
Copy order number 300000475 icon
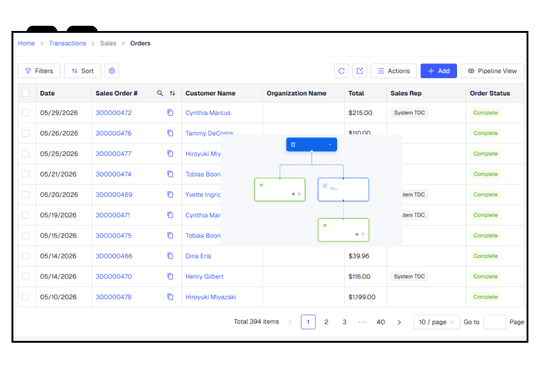170,236
